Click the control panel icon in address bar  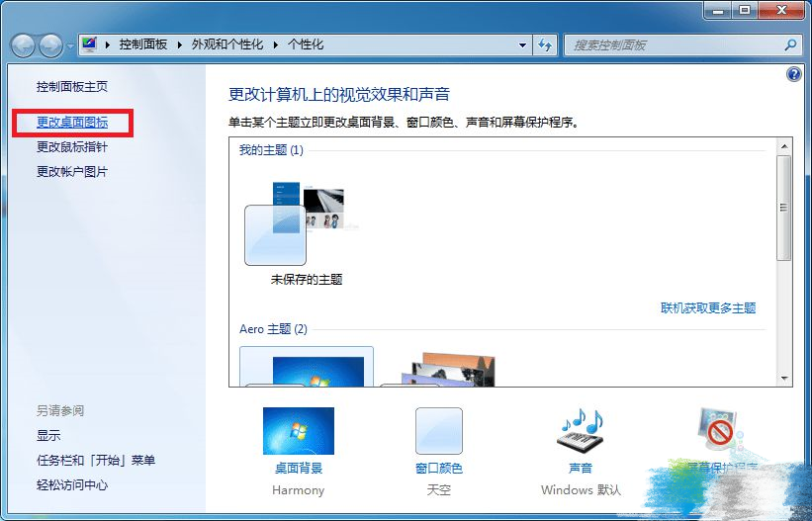pyautogui.click(x=91, y=44)
